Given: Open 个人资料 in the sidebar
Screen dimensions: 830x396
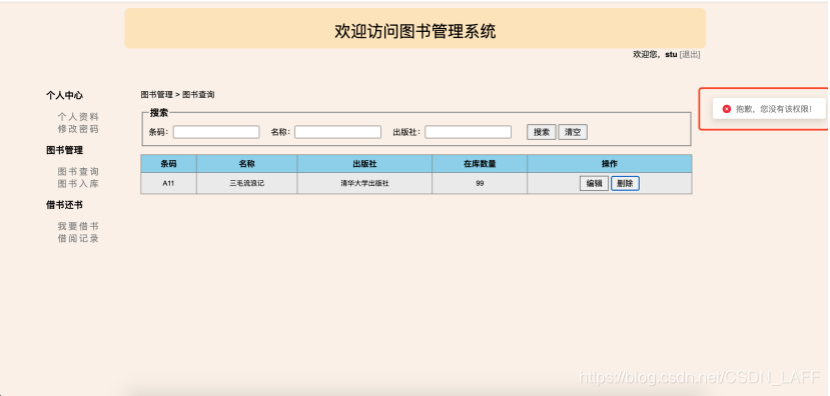Looking at the screenshot, I should [78, 116].
